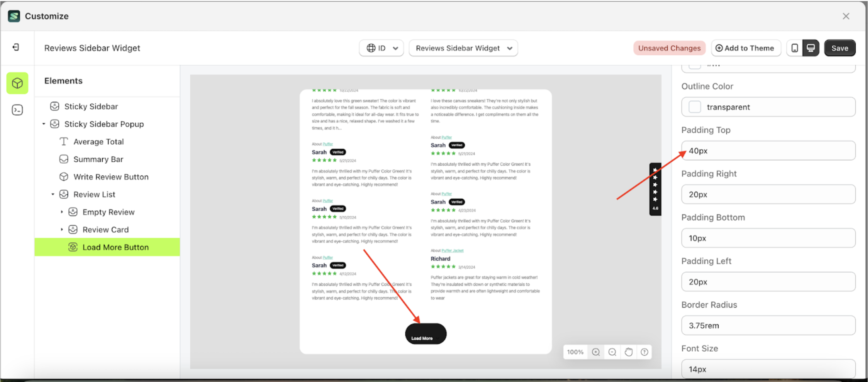Image resolution: width=868 pixels, height=382 pixels.
Task: Select the zoom in magnifier icon
Action: [x=595, y=352]
